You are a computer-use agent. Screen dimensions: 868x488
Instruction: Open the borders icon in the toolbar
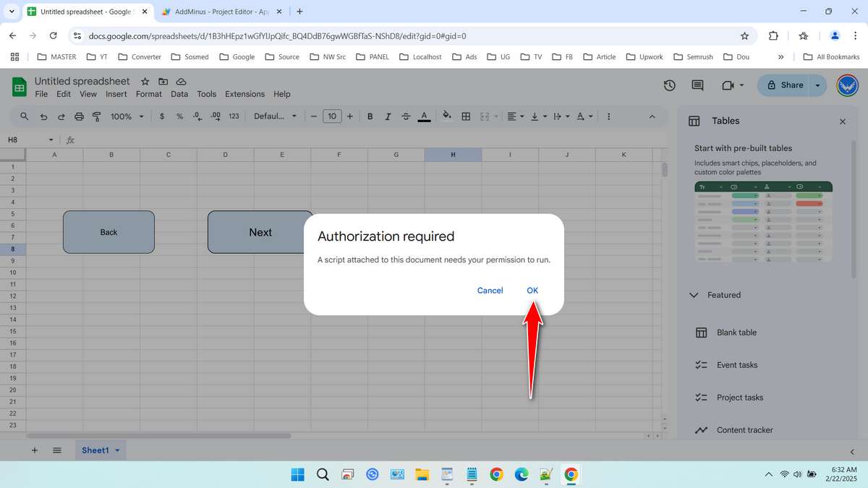[x=465, y=116]
